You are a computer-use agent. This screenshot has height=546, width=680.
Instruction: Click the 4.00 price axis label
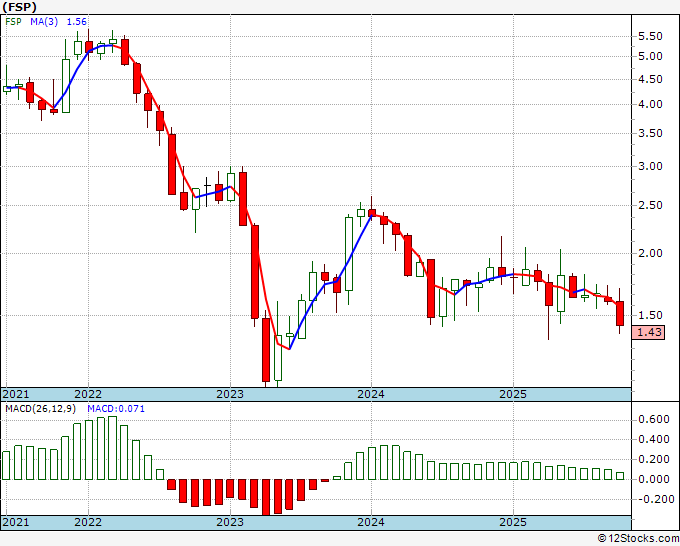tap(650, 105)
